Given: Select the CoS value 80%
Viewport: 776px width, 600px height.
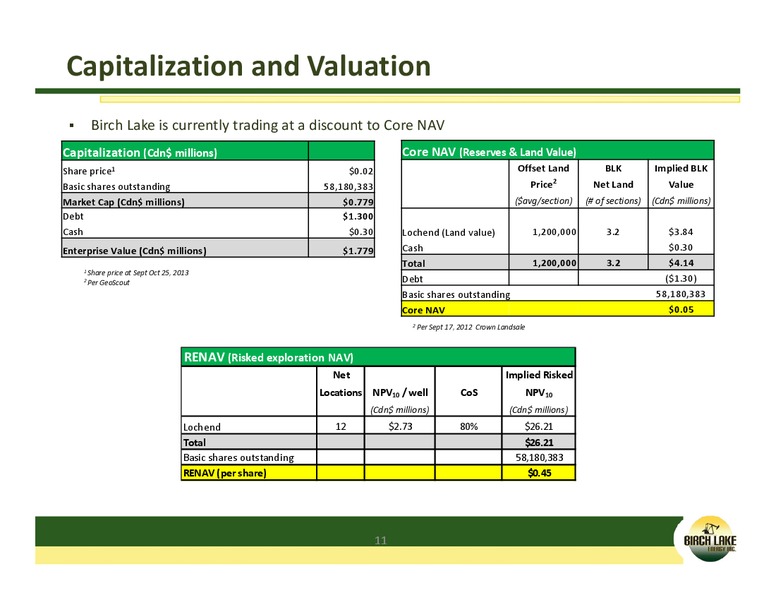Looking at the screenshot, I should pyautogui.click(x=469, y=426).
